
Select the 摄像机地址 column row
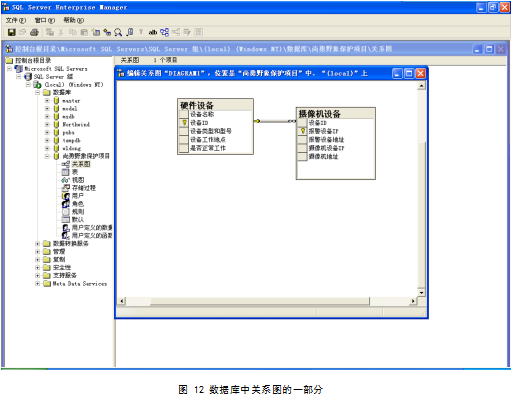coord(336,156)
